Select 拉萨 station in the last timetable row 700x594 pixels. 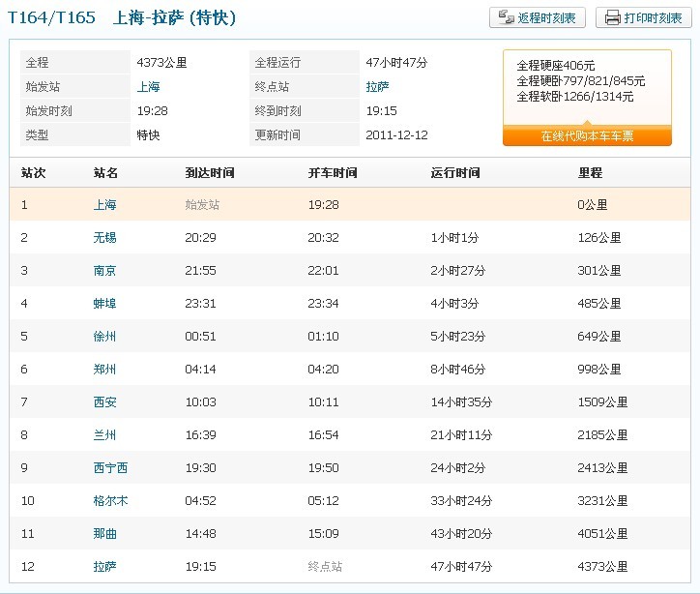click(x=105, y=567)
